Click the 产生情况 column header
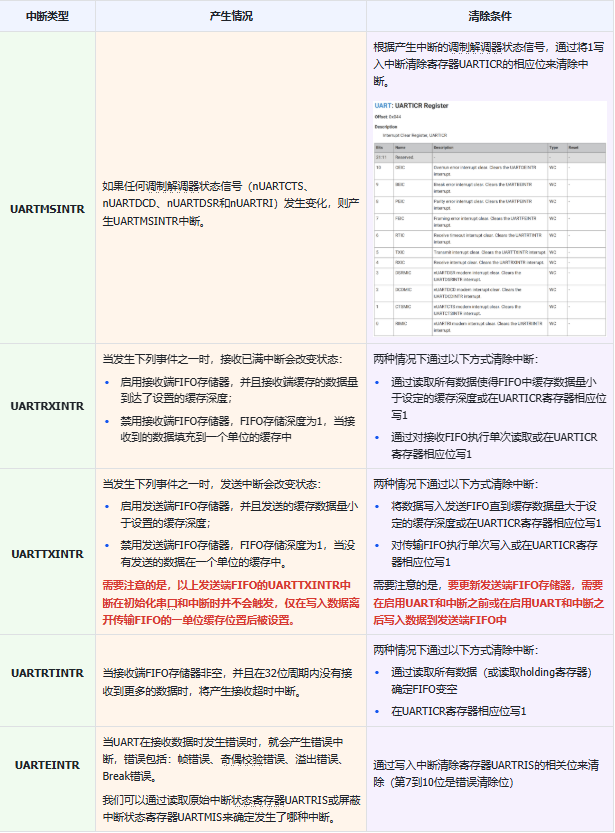This screenshot has height=833, width=615. tap(231, 16)
